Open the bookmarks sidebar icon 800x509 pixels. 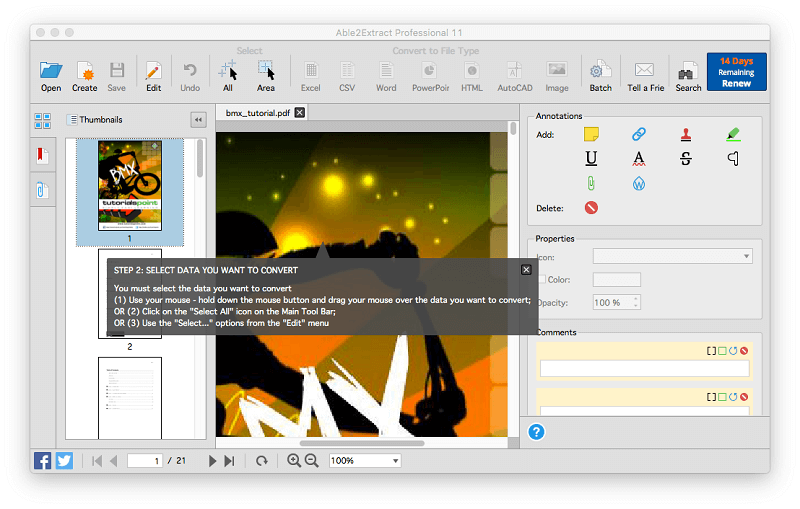coord(42,156)
